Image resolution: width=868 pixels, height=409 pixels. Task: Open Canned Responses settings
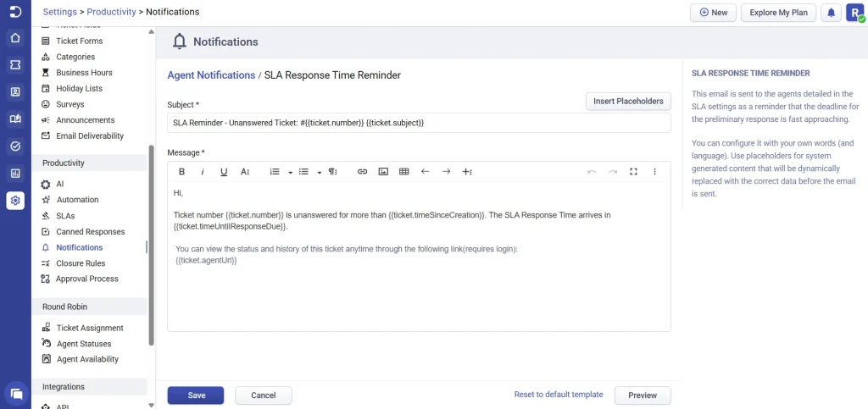click(x=90, y=231)
